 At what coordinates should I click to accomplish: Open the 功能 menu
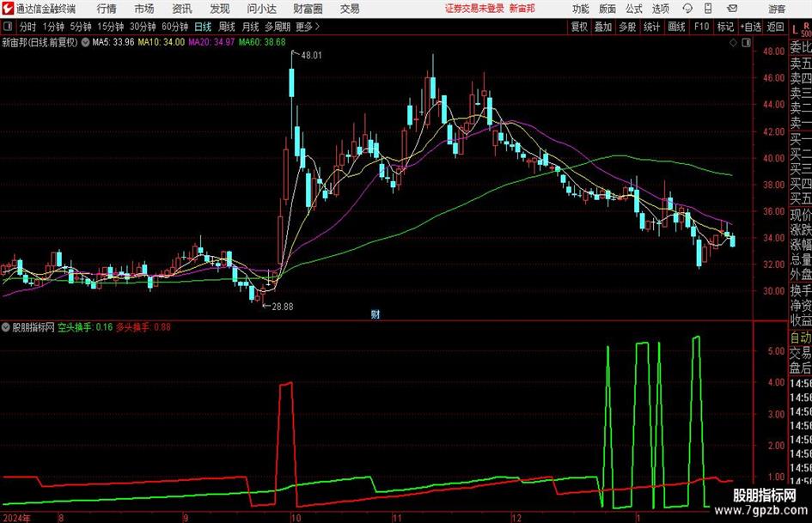coord(581,9)
